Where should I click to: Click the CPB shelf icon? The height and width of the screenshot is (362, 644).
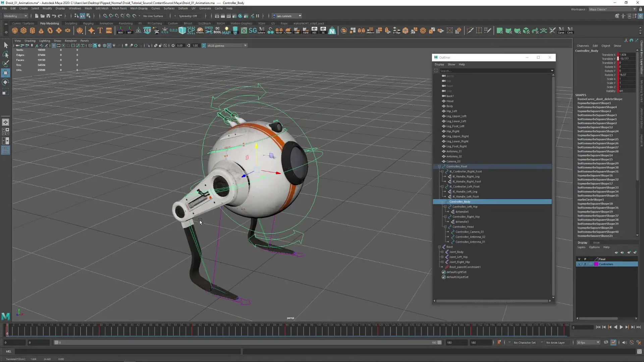147,31
